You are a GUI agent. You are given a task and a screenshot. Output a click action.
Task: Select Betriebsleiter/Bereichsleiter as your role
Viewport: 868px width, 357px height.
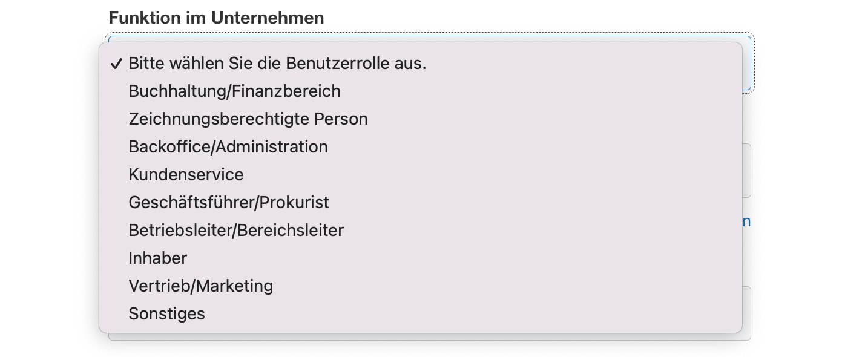pyautogui.click(x=236, y=230)
